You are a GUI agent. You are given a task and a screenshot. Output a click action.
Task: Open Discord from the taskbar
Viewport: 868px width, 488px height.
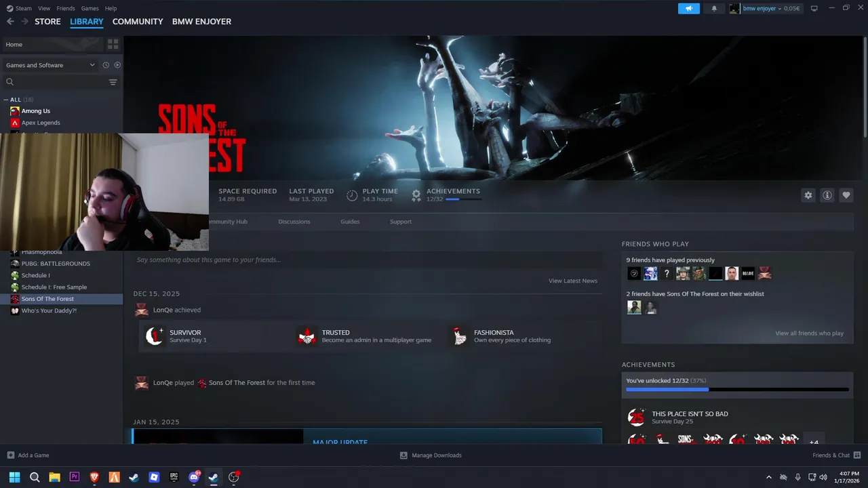pyautogui.click(x=194, y=477)
